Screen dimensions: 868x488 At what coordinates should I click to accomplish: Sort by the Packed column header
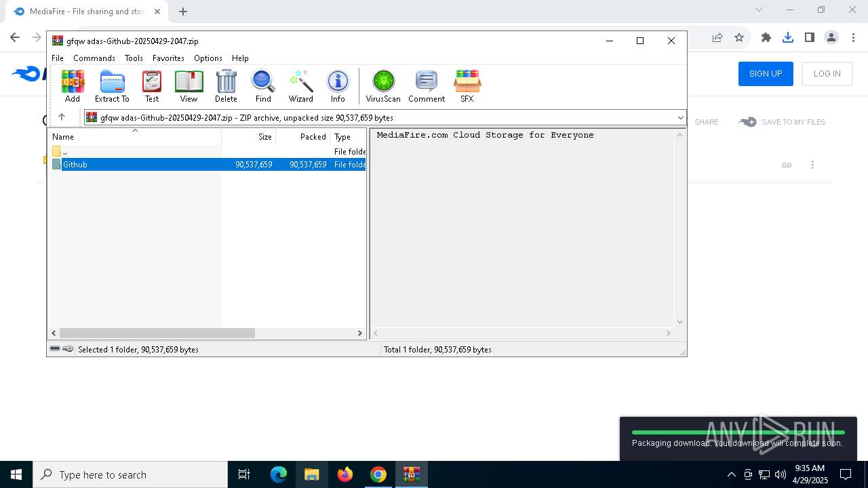coord(302,137)
